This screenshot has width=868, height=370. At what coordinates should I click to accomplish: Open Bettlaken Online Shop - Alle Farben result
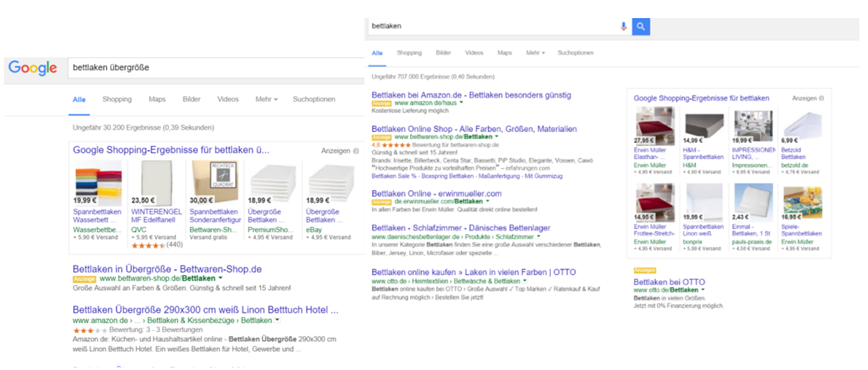[474, 129]
